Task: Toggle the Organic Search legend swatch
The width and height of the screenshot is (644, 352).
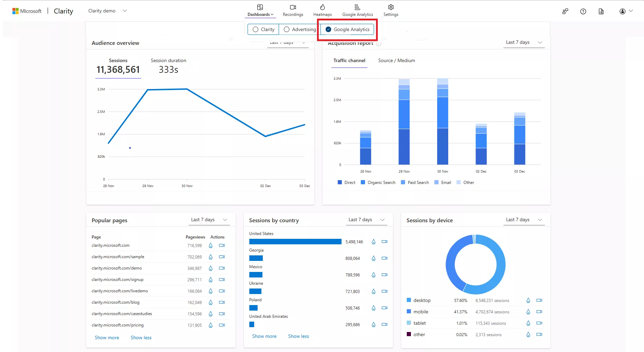Action: coord(363,183)
